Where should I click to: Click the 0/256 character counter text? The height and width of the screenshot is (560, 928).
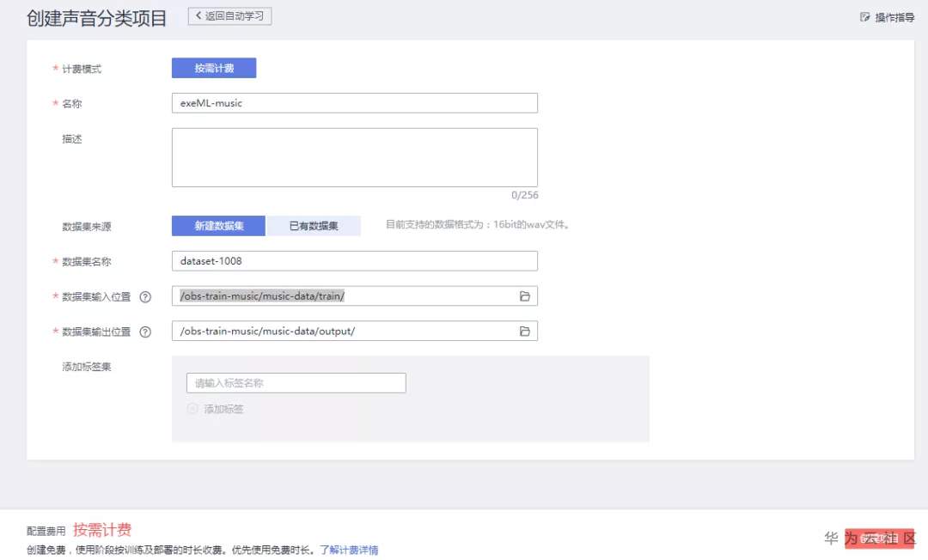point(524,195)
